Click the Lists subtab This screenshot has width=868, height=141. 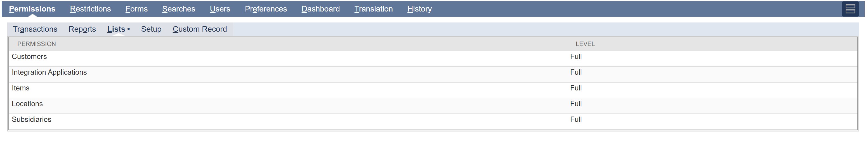[116, 29]
